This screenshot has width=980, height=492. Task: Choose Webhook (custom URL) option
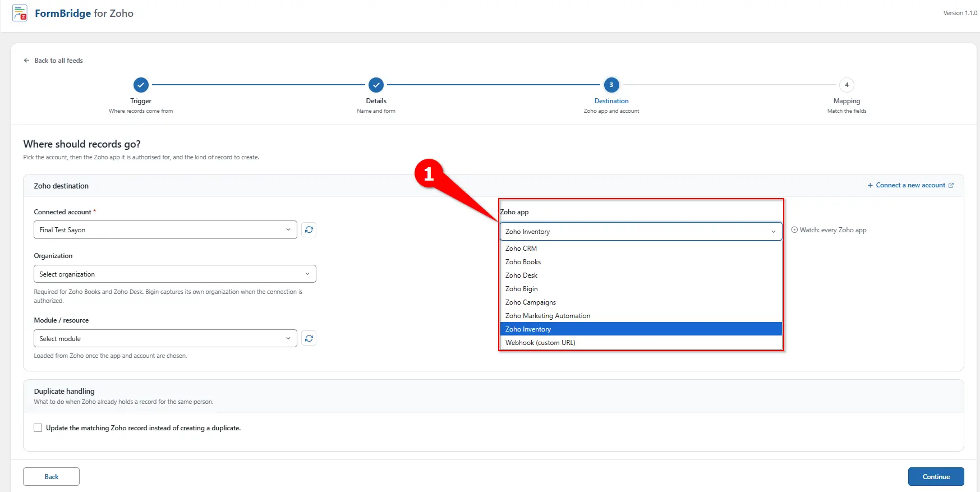click(x=641, y=343)
